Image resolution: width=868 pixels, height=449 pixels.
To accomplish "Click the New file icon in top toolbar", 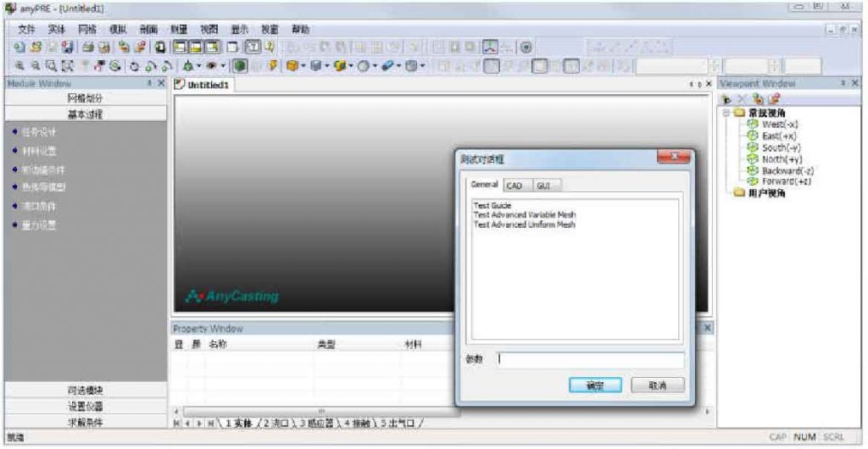I will coord(19,47).
